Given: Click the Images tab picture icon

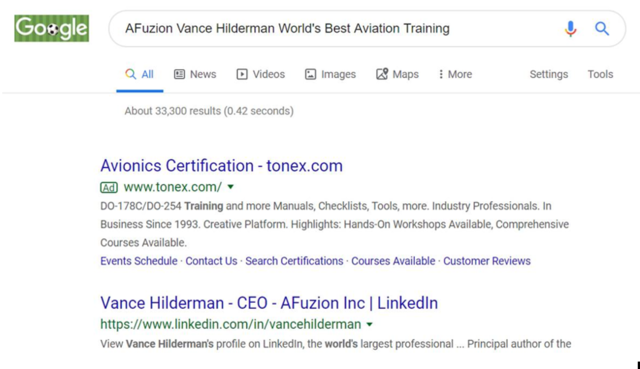Looking at the screenshot, I should click(x=310, y=74).
